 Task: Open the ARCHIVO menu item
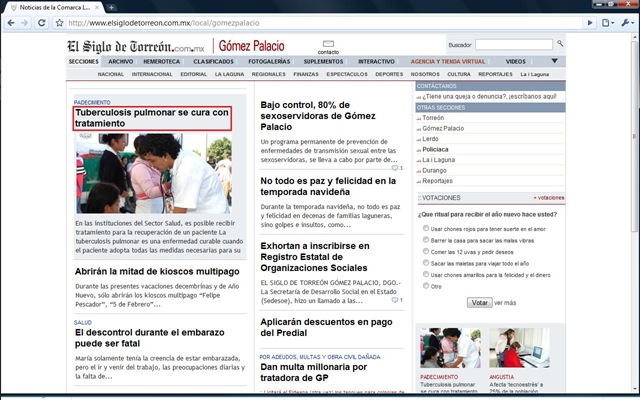[120, 62]
